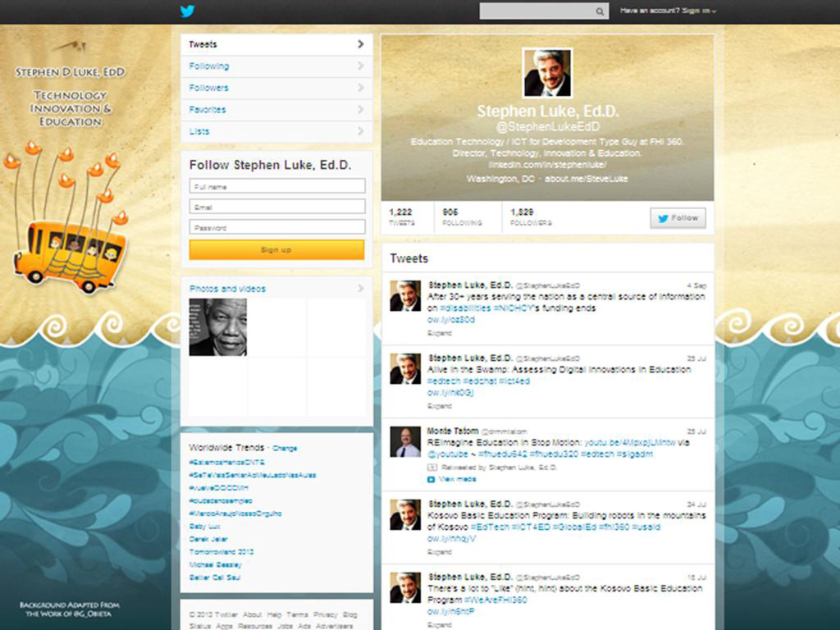Open the 'Have an account? Sign in' dropdown
The image size is (840, 630).
tap(668, 11)
